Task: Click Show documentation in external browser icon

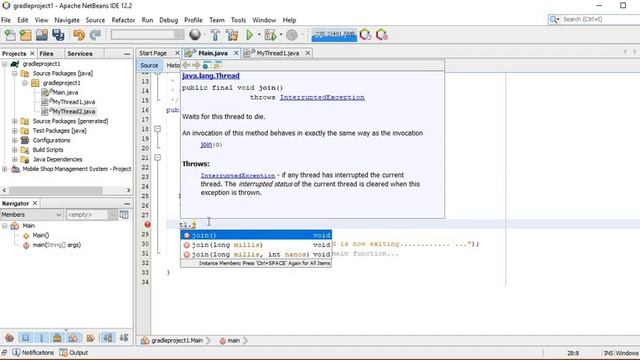Action: click(x=207, y=65)
